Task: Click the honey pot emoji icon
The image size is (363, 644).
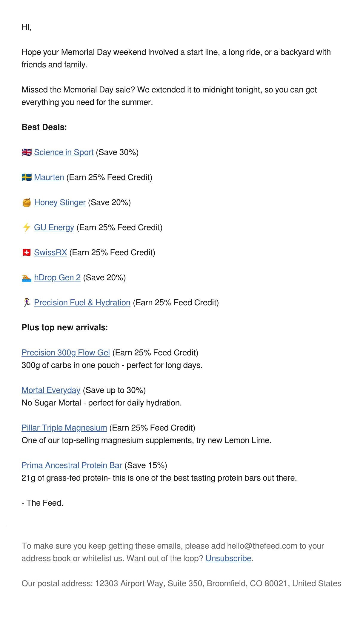Action: (27, 202)
